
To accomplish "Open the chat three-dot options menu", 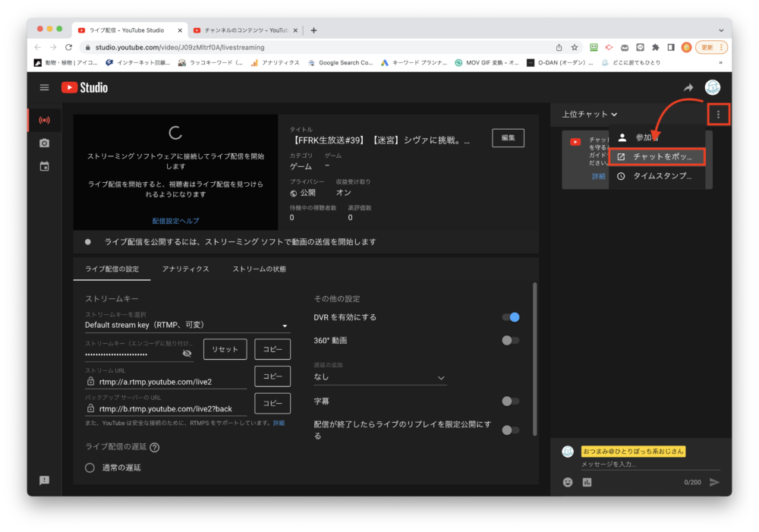I will [718, 115].
